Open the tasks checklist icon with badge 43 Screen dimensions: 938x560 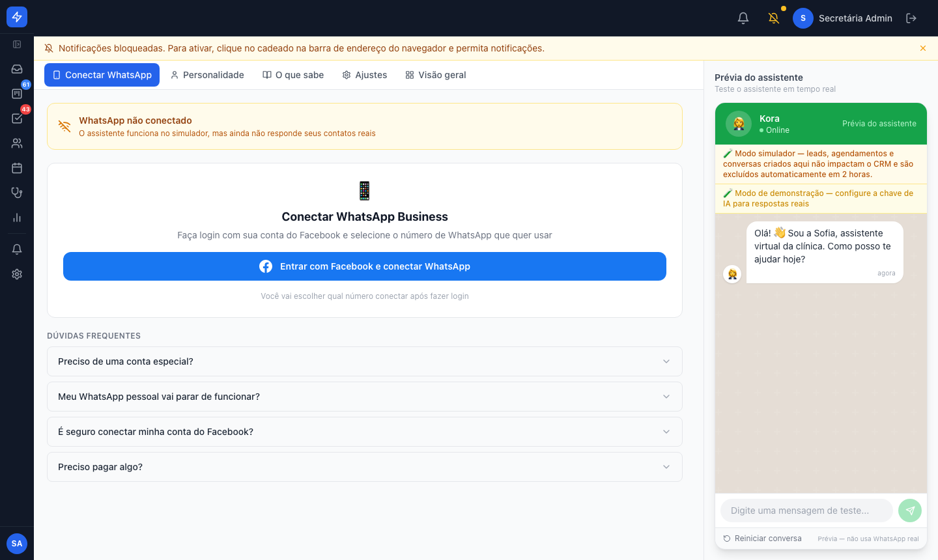pos(17,119)
